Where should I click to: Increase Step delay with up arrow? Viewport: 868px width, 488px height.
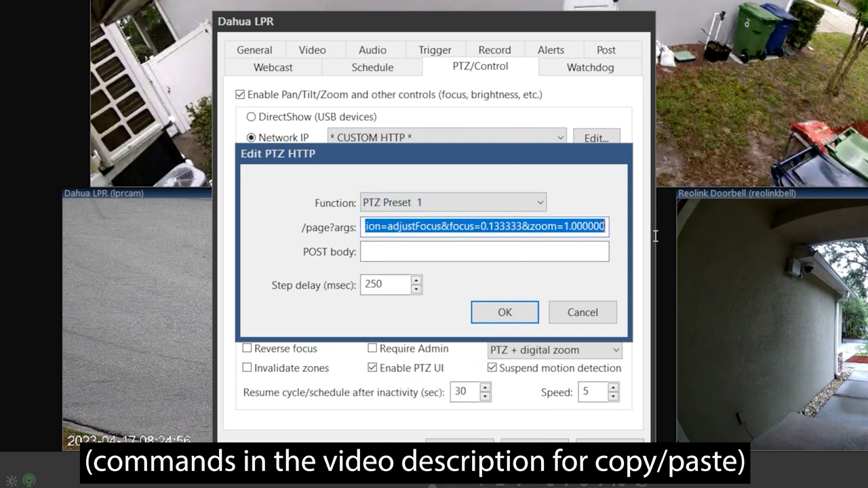coord(416,279)
